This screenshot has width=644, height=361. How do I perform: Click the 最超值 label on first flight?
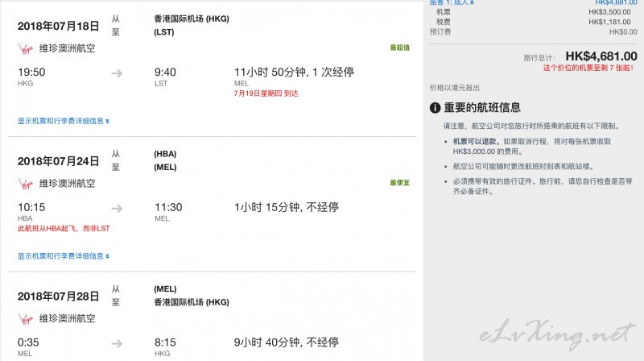pos(399,48)
